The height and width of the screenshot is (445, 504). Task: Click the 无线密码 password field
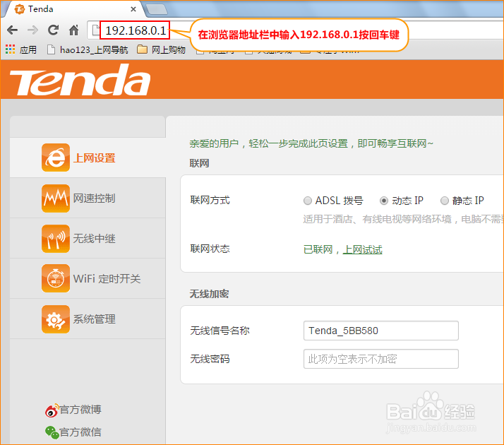381,359
